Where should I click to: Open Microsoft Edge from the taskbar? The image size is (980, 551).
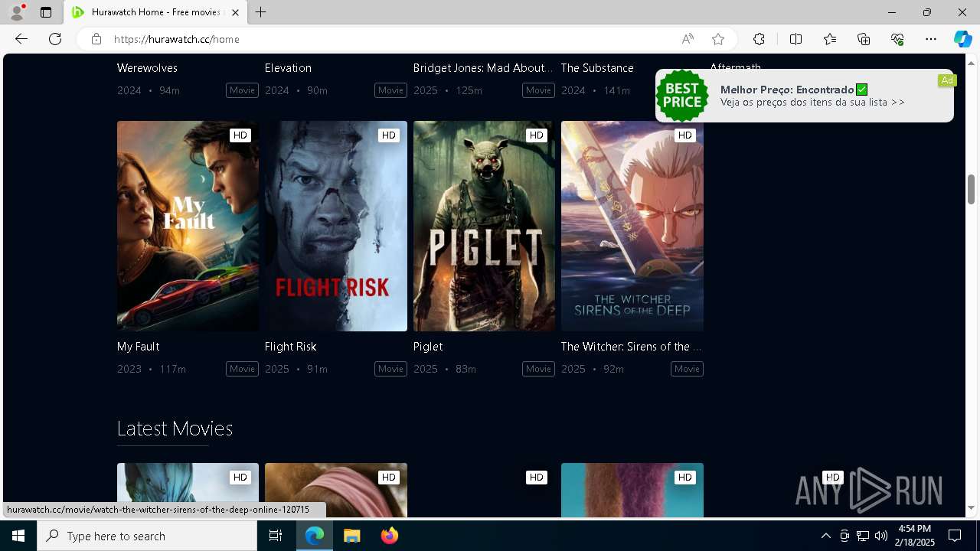tap(315, 536)
